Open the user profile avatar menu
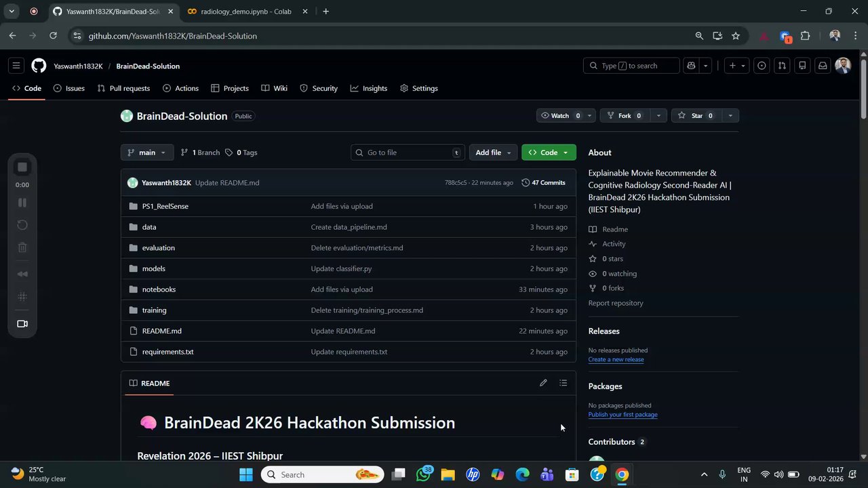The image size is (868, 488). [843, 66]
